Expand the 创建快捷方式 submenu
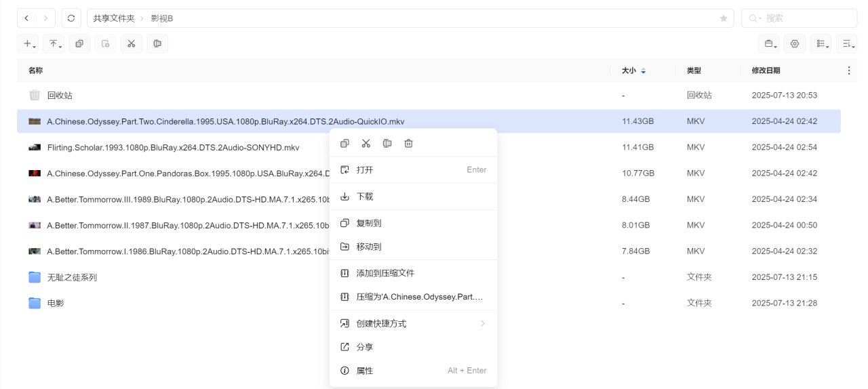 pyautogui.click(x=413, y=323)
